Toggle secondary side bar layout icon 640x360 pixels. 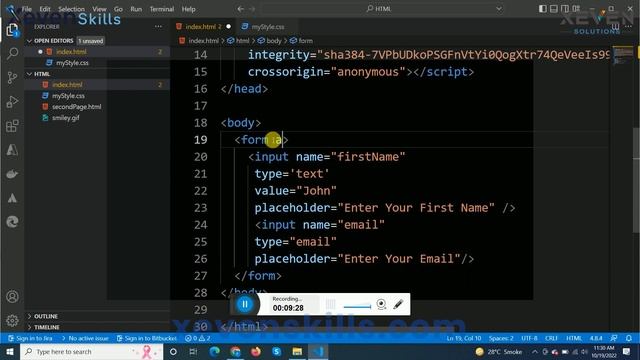[x=564, y=9]
